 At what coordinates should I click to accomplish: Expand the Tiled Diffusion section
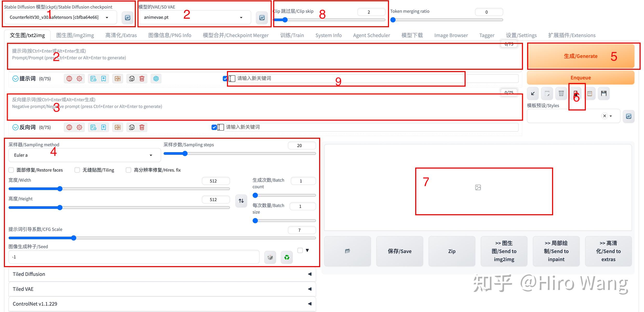(162, 274)
